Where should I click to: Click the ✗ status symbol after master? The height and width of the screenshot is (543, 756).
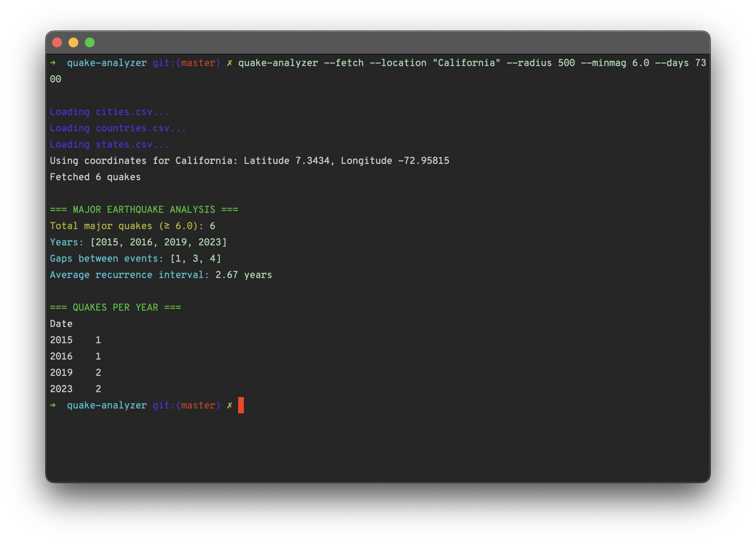(x=230, y=63)
